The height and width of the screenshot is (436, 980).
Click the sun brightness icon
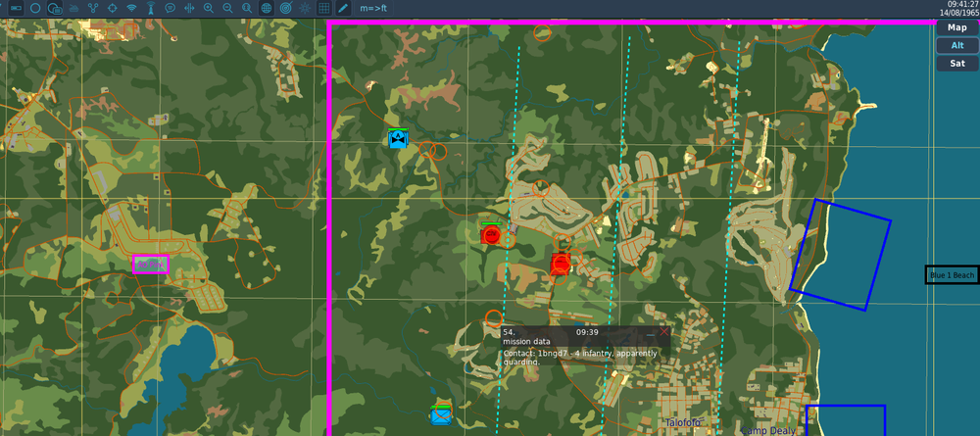pyautogui.click(x=305, y=9)
